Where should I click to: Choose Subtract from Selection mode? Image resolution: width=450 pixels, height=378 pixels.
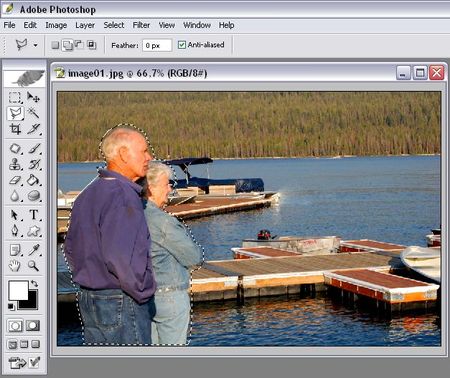click(79, 44)
